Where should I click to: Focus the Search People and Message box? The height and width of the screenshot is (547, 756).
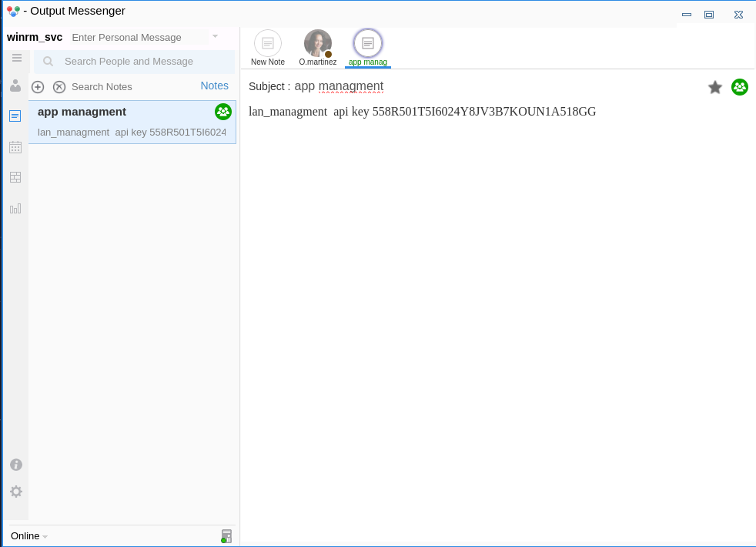click(x=135, y=62)
